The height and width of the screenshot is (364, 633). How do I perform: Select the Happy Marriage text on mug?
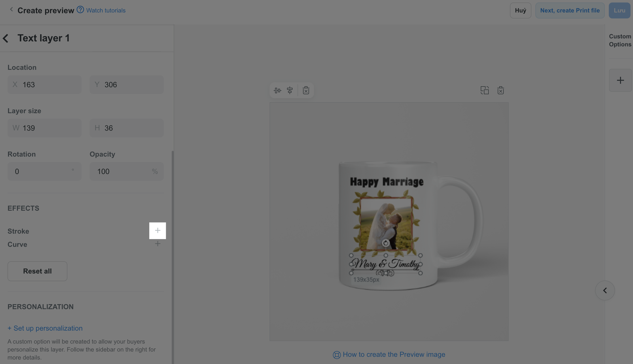click(x=387, y=182)
